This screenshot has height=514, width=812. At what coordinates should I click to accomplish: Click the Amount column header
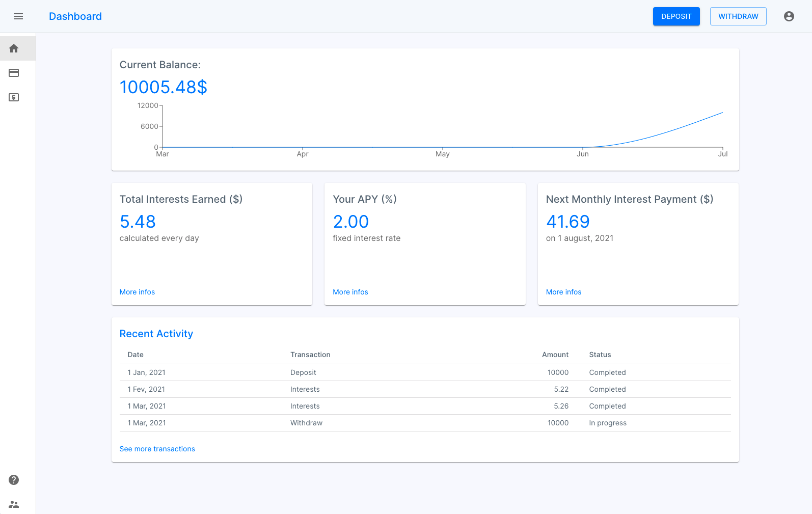pos(555,355)
